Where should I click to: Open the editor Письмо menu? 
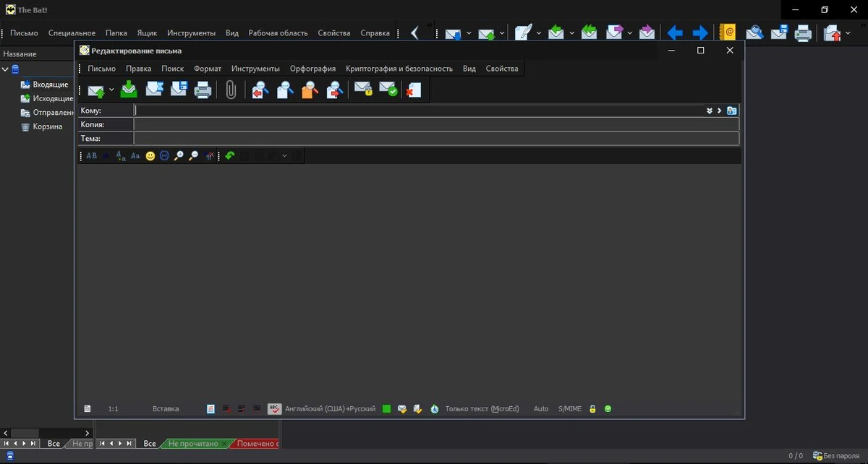102,69
